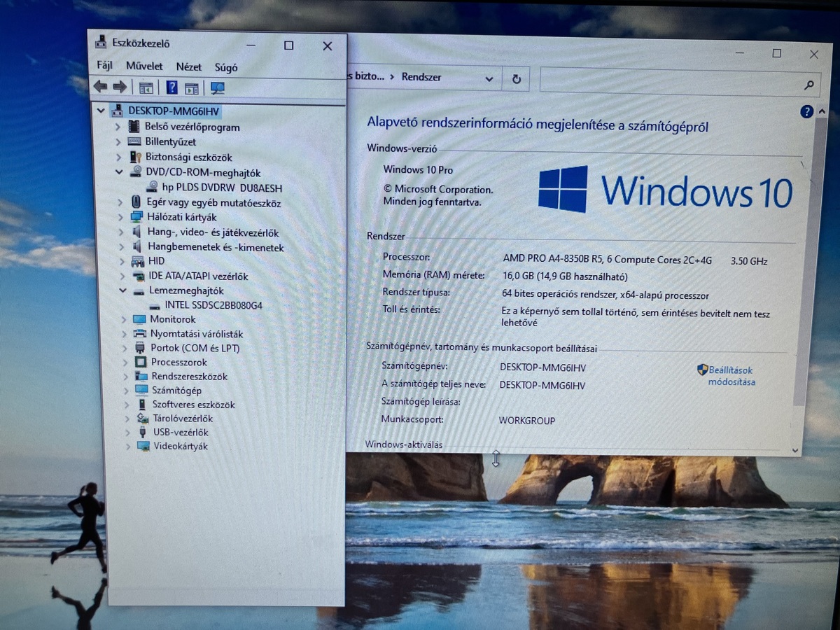Click the Rendszereszközök icon
840x630 pixels.
141,377
